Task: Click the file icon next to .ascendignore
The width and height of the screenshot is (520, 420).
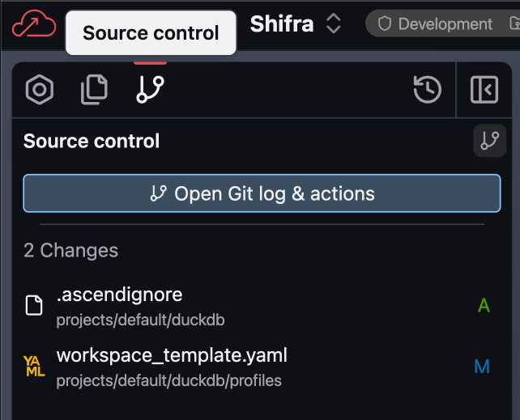Action: coord(34,305)
